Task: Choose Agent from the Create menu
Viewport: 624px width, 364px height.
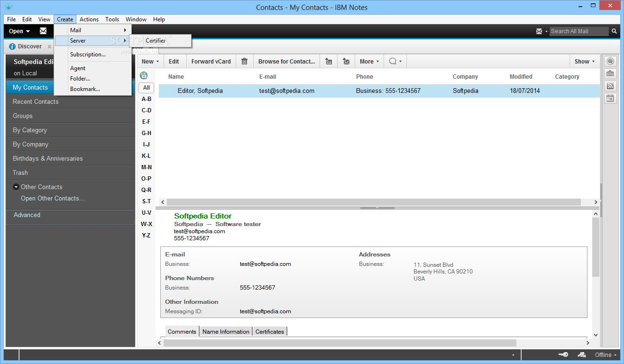Action: pos(92,68)
